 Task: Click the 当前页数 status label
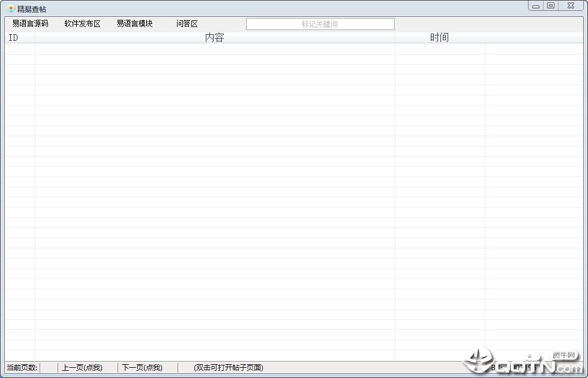tap(22, 367)
